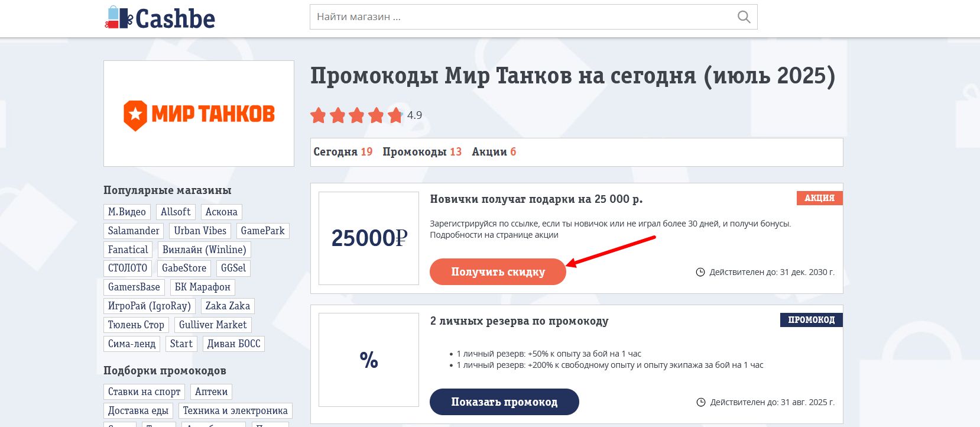Focus the store search field
980x427 pixels.
(x=533, y=17)
